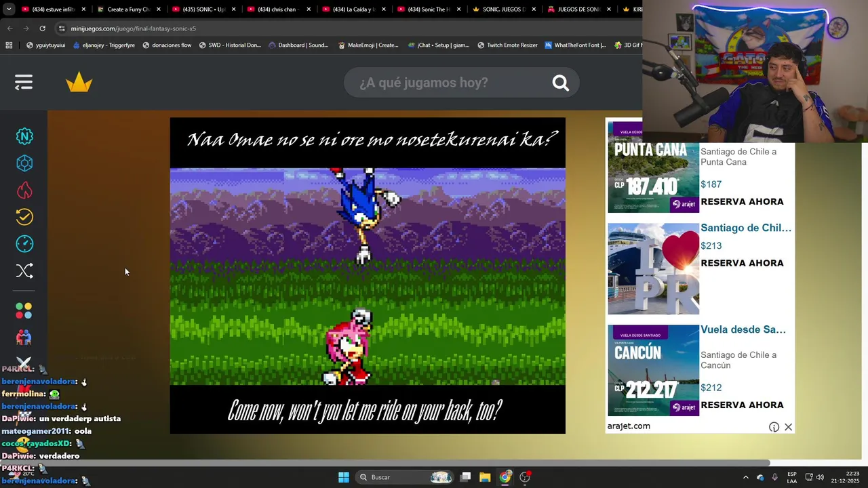Switch to 'Create a Furry Ch' tab

pyautogui.click(x=129, y=9)
